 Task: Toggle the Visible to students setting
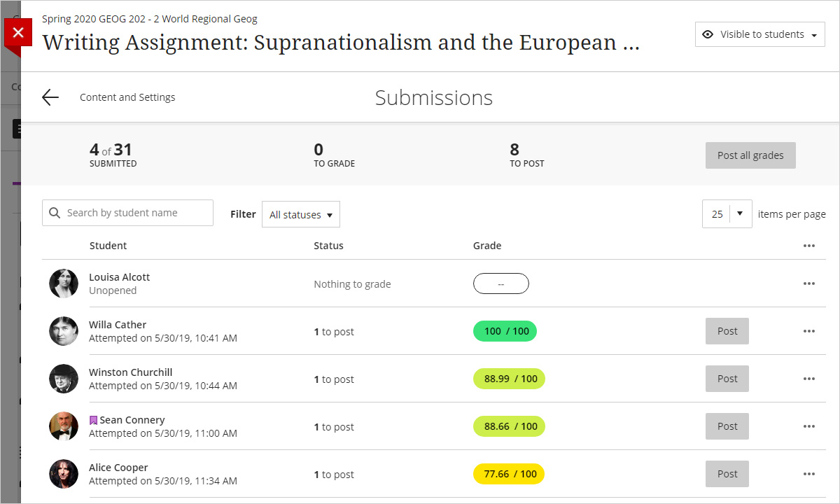click(759, 34)
